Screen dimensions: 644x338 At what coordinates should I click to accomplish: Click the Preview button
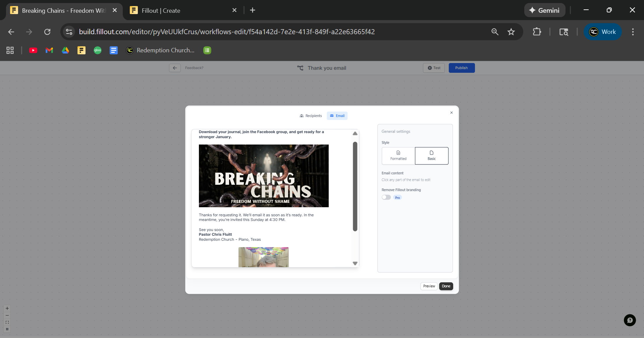(429, 286)
